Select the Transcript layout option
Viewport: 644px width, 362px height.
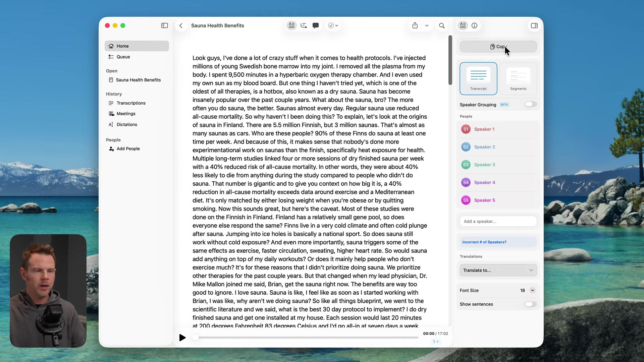pyautogui.click(x=478, y=78)
